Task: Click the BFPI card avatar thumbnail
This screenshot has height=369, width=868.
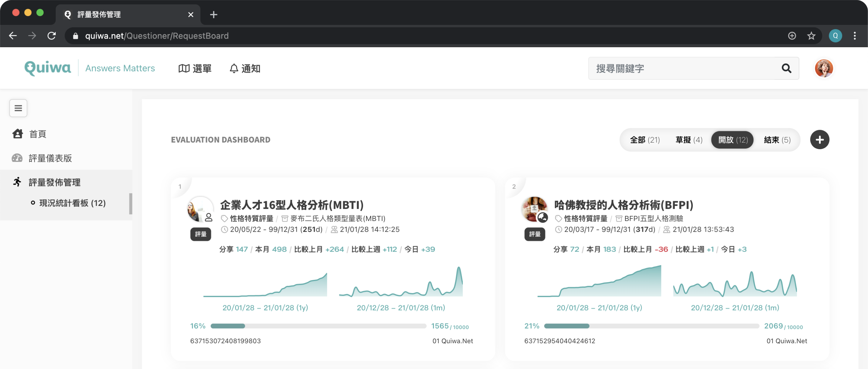Action: click(x=534, y=210)
